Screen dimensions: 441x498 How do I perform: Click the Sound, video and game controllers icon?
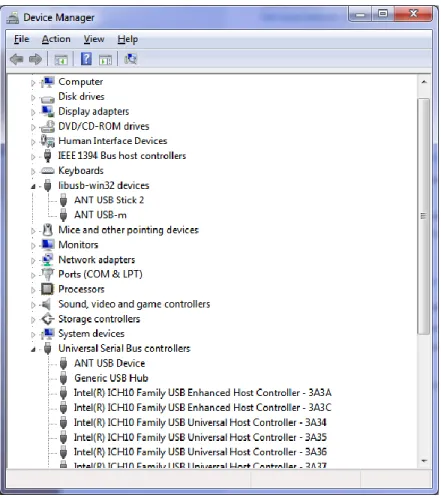(47, 304)
